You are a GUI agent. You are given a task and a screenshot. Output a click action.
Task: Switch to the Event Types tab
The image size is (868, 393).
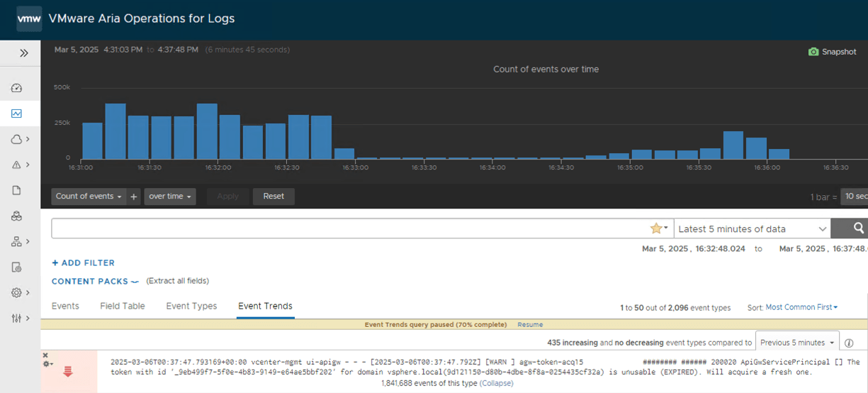(x=191, y=306)
